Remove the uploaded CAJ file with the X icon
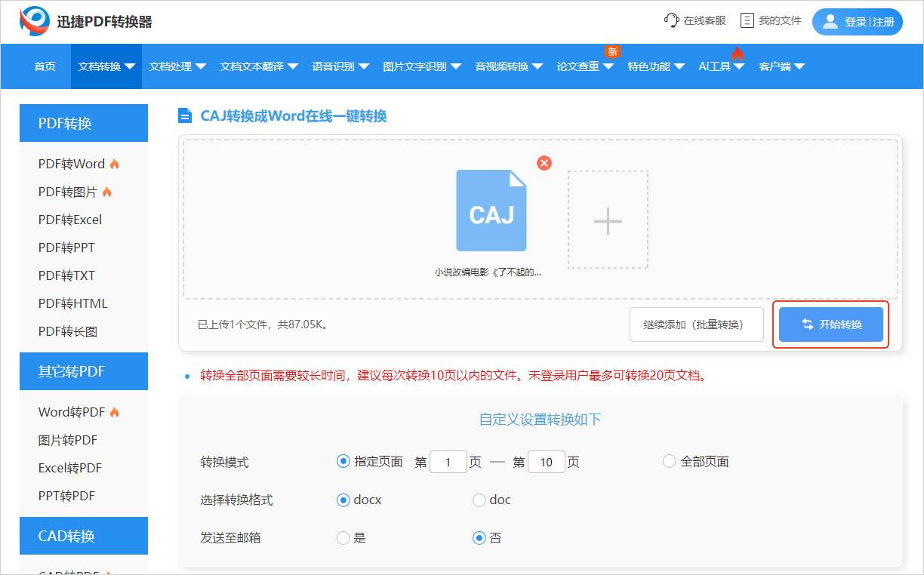924x575 pixels. (544, 162)
